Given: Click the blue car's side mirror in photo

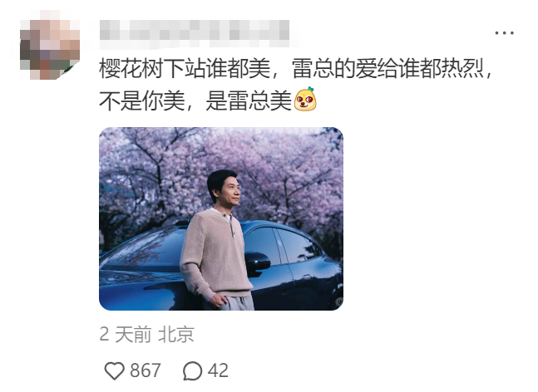Looking at the screenshot, I should click(257, 263).
